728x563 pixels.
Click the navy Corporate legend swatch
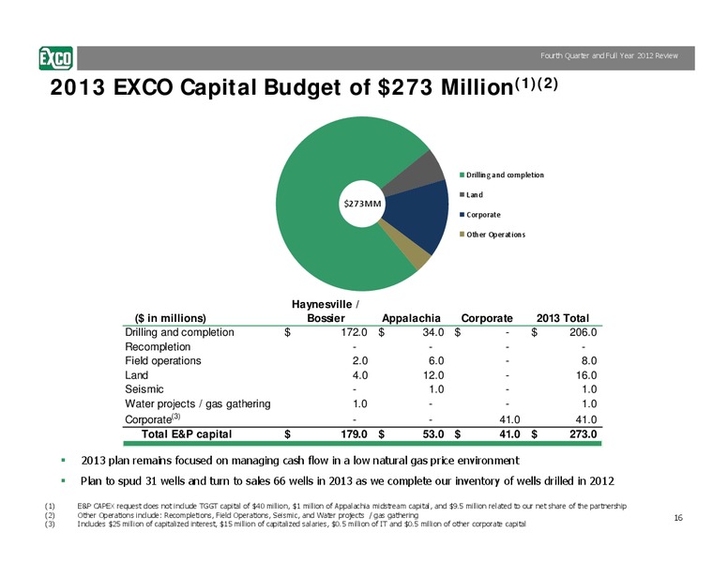[462, 215]
